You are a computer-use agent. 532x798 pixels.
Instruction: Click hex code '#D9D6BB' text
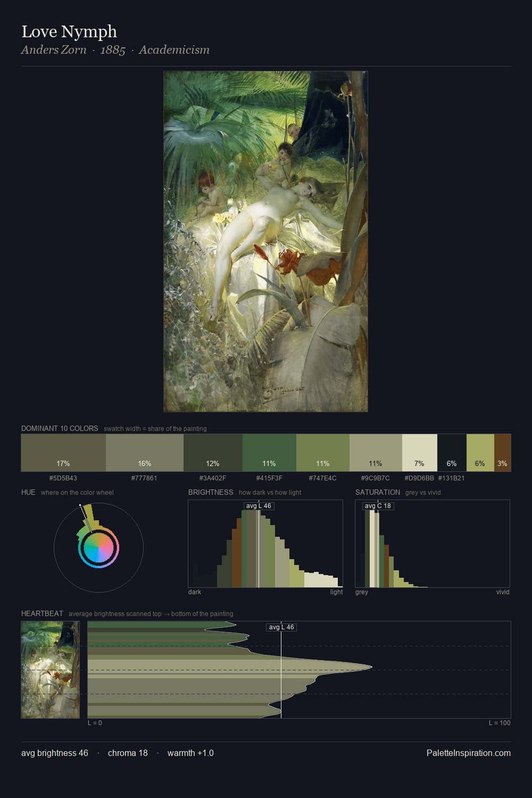(419, 478)
